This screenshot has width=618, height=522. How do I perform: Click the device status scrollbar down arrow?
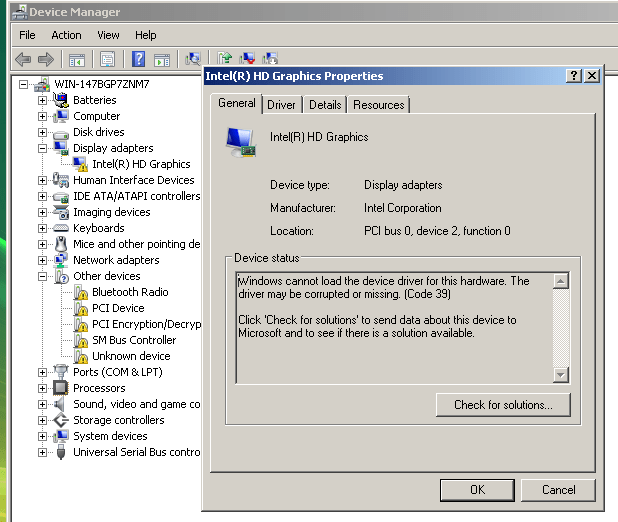561,375
